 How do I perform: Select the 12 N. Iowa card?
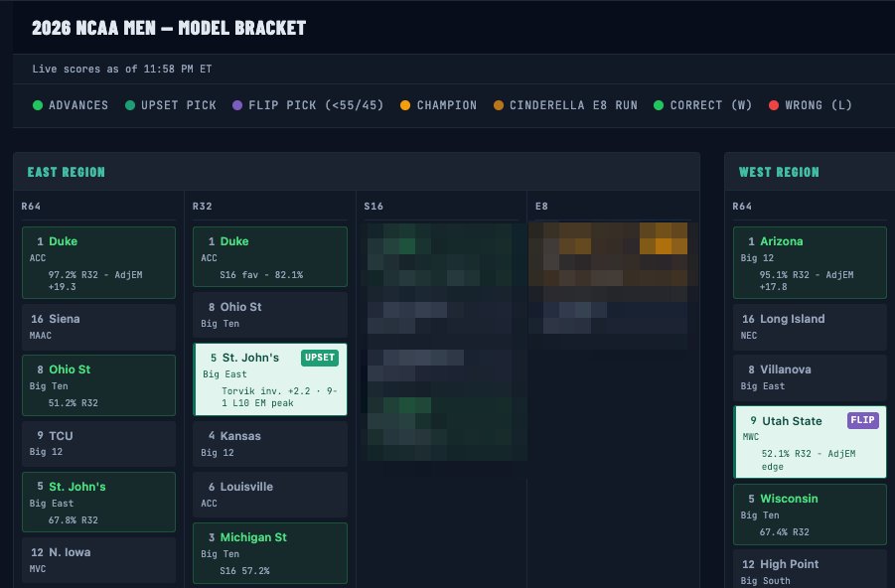coord(98,560)
